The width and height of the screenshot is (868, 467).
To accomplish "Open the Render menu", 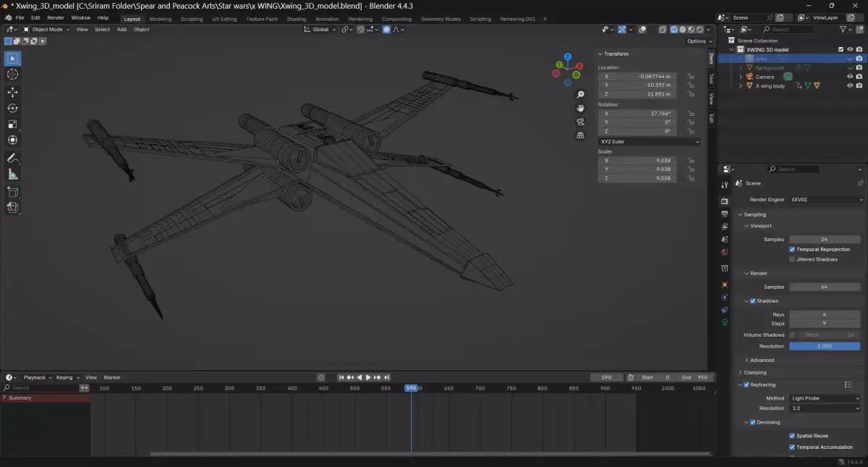I will tap(56, 17).
